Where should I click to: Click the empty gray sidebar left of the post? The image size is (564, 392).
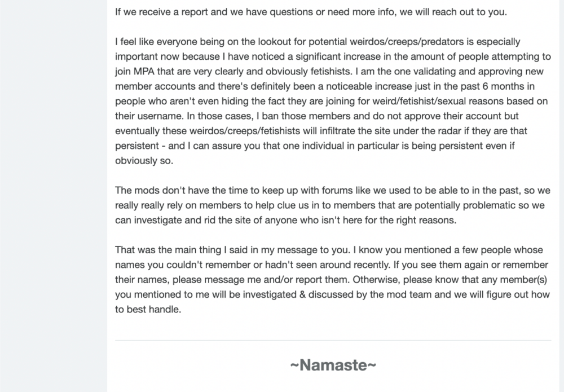tap(53, 196)
